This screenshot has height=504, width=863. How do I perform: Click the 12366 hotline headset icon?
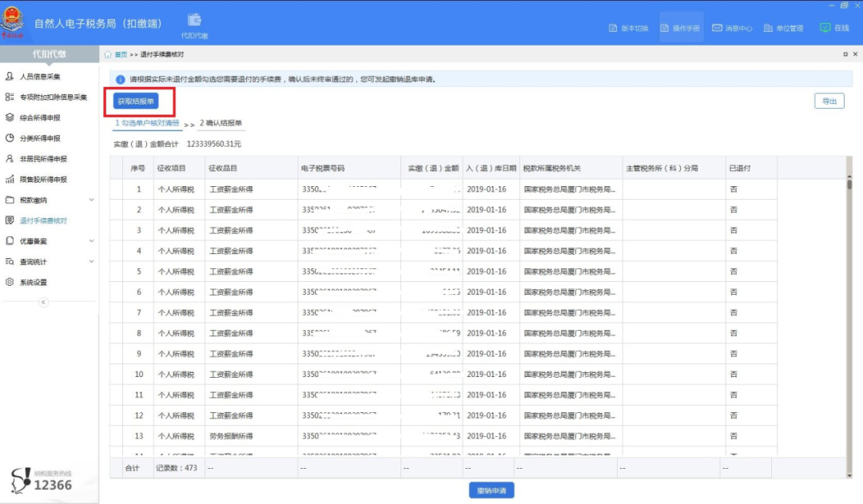click(x=21, y=480)
